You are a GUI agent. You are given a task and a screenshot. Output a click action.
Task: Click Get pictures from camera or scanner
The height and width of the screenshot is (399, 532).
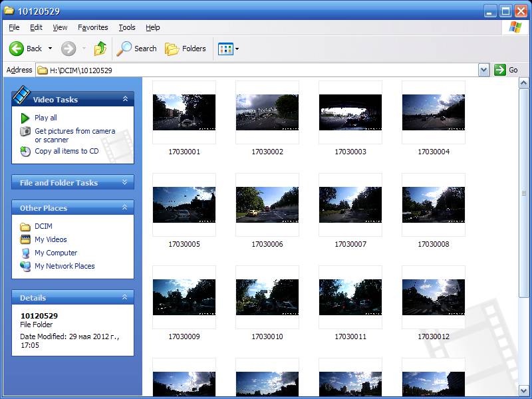[x=74, y=136]
